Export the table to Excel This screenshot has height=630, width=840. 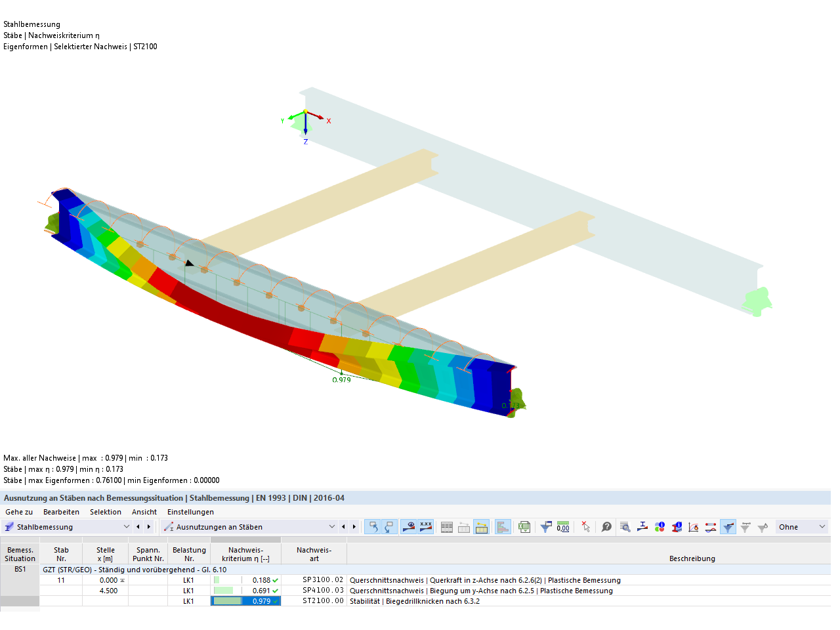[x=523, y=527]
